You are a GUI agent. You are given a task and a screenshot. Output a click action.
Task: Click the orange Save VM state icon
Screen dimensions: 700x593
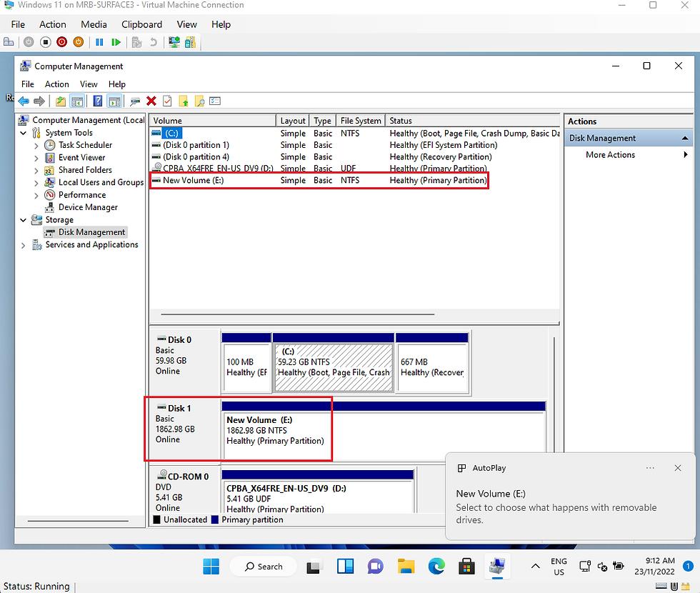coord(78,42)
